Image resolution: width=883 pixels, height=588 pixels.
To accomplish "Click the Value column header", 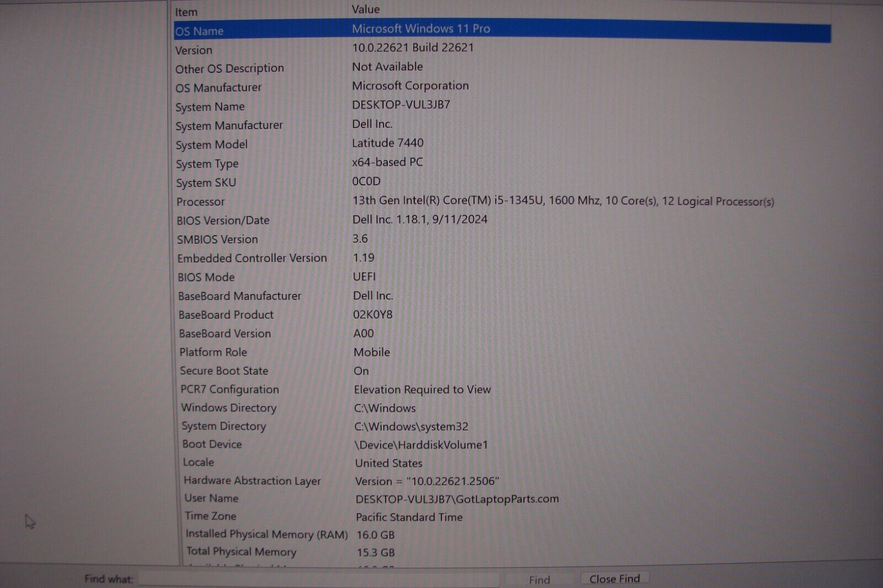I will (365, 9).
